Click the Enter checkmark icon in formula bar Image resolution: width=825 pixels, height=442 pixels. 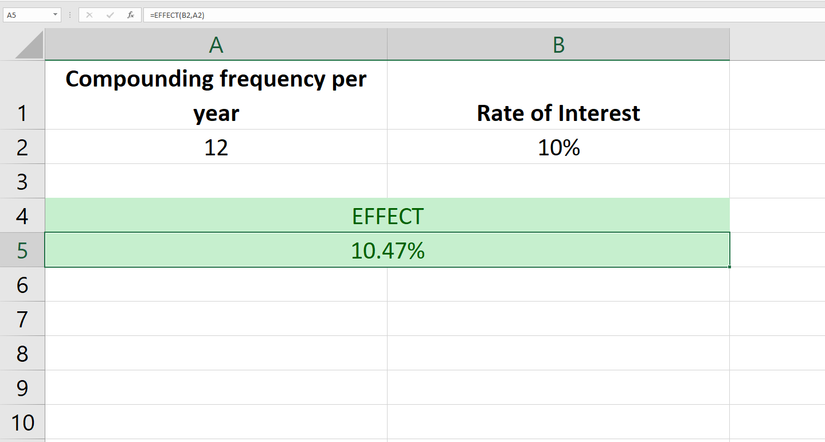click(110, 15)
